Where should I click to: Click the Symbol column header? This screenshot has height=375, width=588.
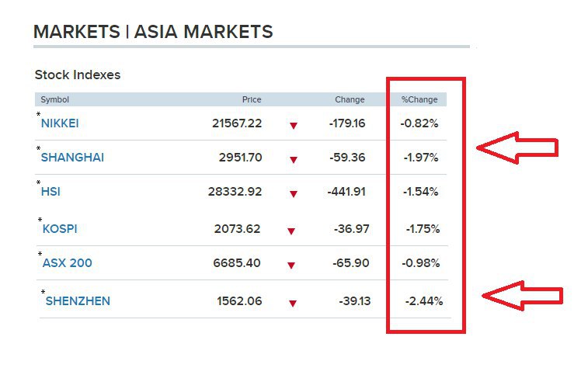(54, 99)
